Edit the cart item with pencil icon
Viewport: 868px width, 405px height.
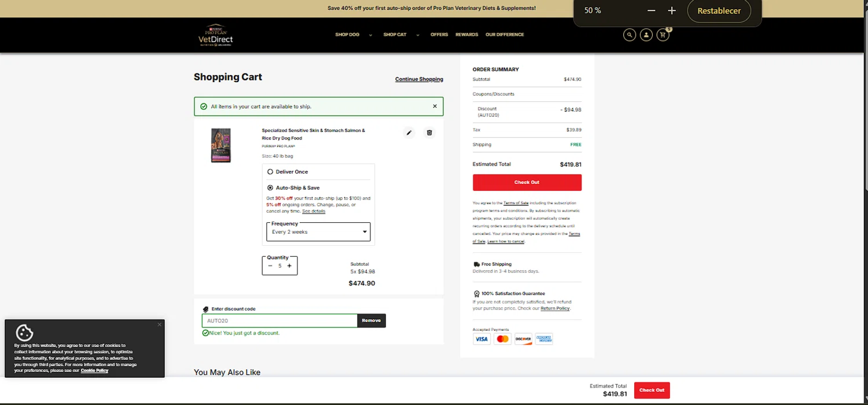[x=409, y=132]
